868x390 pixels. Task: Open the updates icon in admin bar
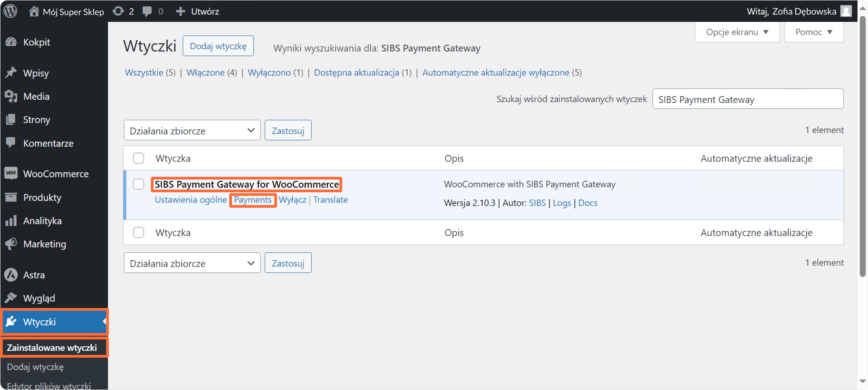tap(118, 11)
